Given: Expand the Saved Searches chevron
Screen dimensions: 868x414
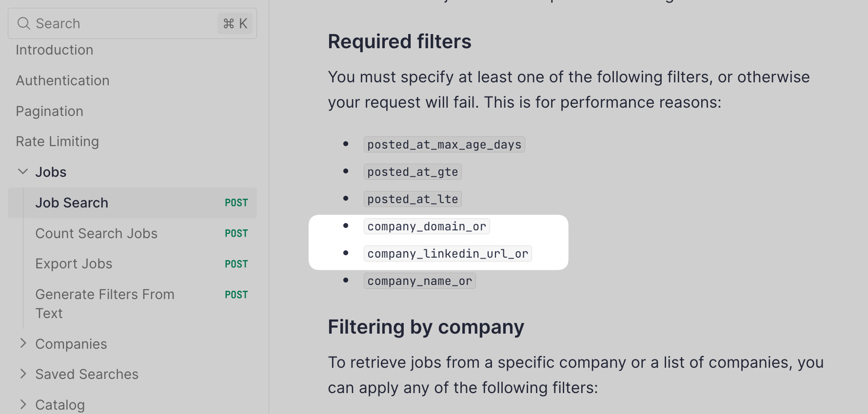Looking at the screenshot, I should pyautogui.click(x=22, y=374).
